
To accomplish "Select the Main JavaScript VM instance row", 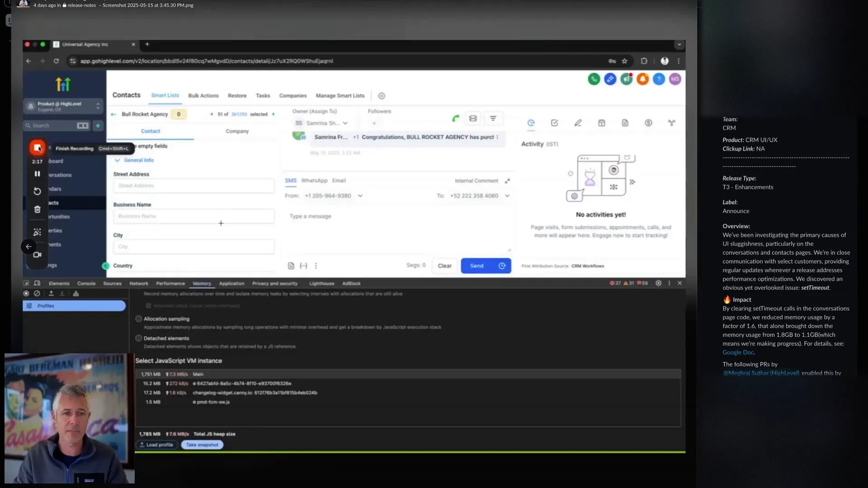I will pyautogui.click(x=408, y=374).
